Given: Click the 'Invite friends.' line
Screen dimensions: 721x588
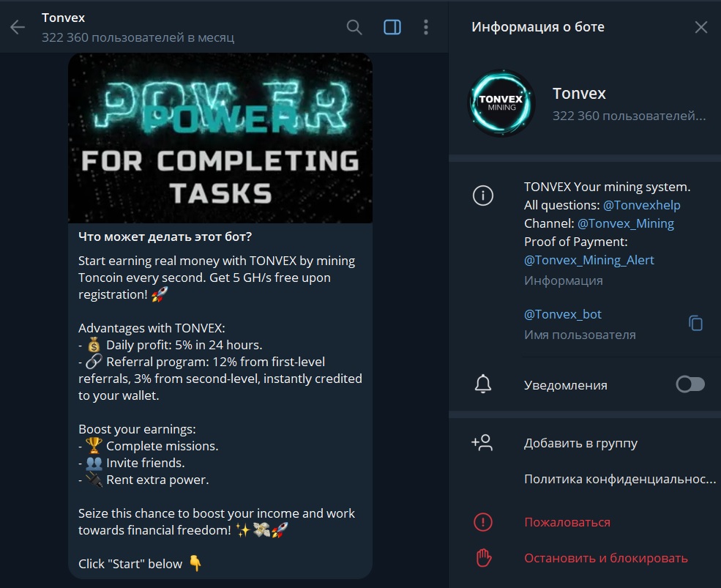Looking at the screenshot, I should [x=132, y=463].
